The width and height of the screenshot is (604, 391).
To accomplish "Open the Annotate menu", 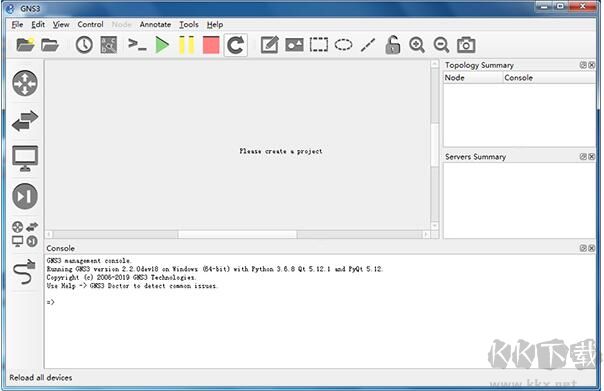I will [x=155, y=25].
